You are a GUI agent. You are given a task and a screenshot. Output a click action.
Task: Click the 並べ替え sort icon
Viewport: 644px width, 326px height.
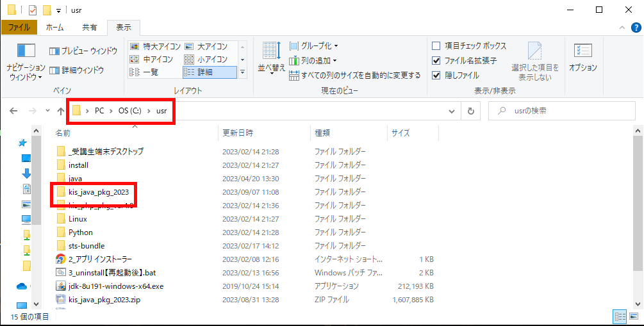click(x=271, y=51)
